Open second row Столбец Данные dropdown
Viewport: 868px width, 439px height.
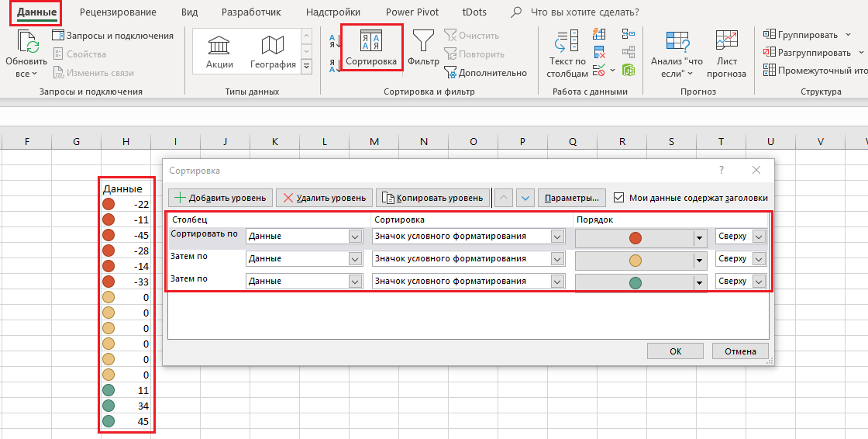356,259
